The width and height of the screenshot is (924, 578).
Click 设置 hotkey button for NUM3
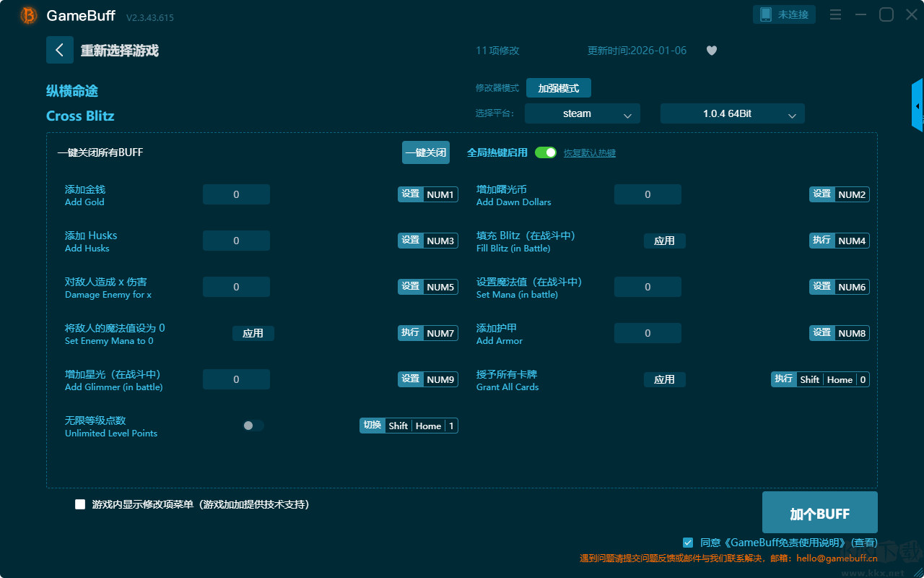pos(411,241)
